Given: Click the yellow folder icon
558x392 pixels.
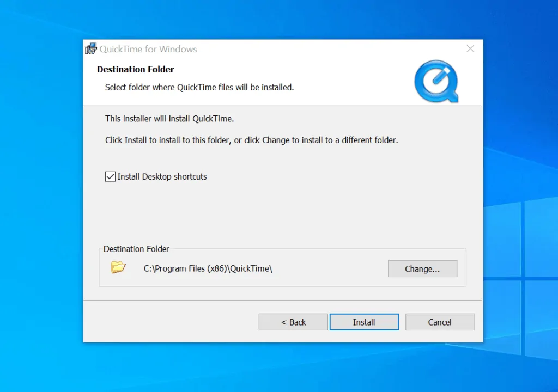Looking at the screenshot, I should click(x=118, y=267).
